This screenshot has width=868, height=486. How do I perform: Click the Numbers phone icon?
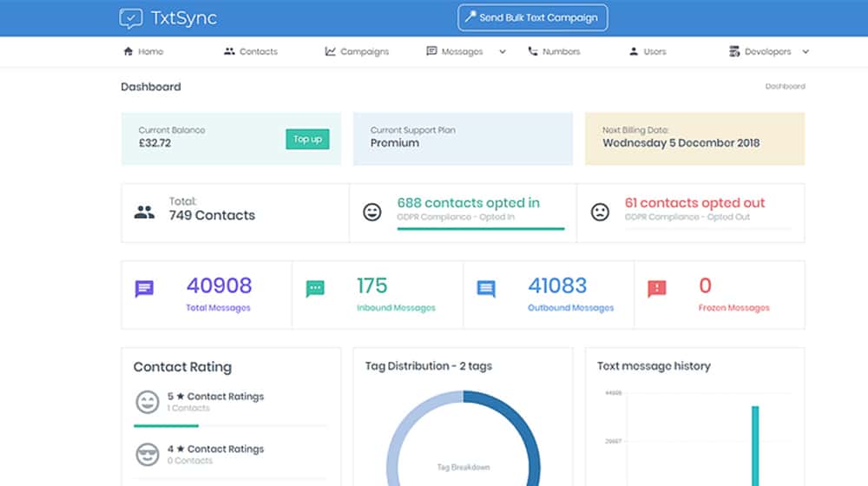click(x=533, y=51)
